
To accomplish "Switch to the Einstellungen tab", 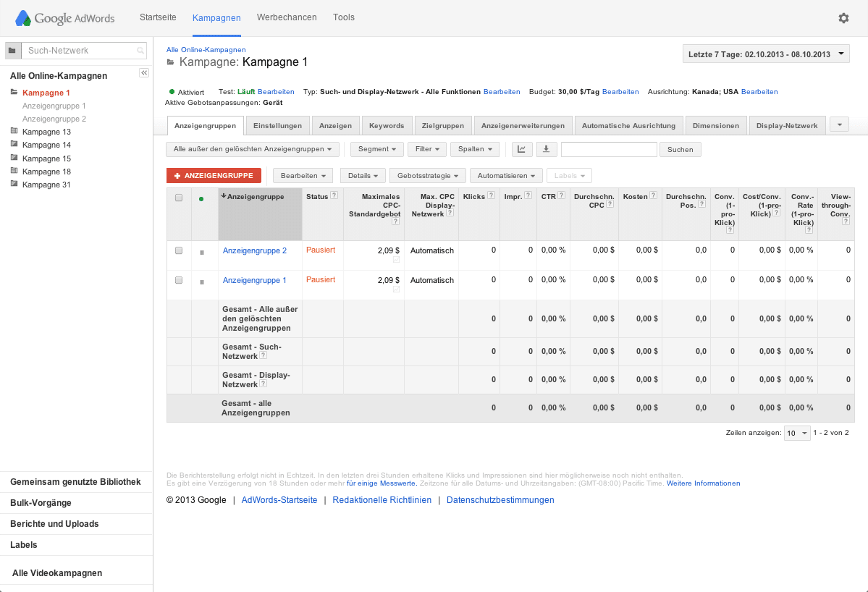I will [x=277, y=126].
